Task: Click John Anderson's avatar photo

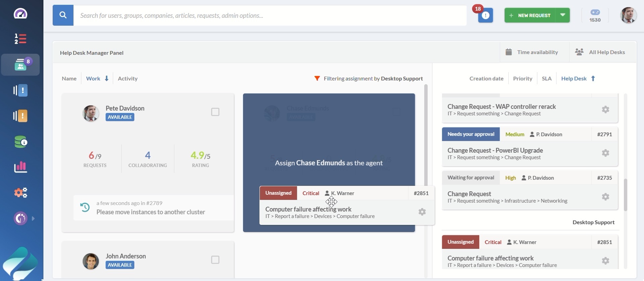Action: tap(91, 261)
